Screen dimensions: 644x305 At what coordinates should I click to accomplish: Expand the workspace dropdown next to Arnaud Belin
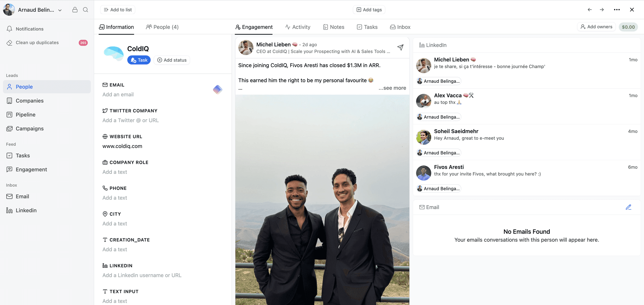tap(60, 10)
